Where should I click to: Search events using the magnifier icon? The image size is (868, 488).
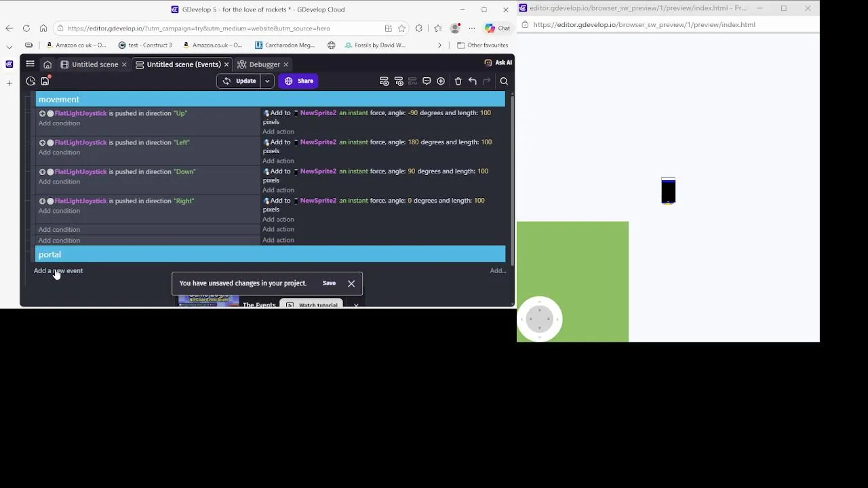click(x=504, y=81)
